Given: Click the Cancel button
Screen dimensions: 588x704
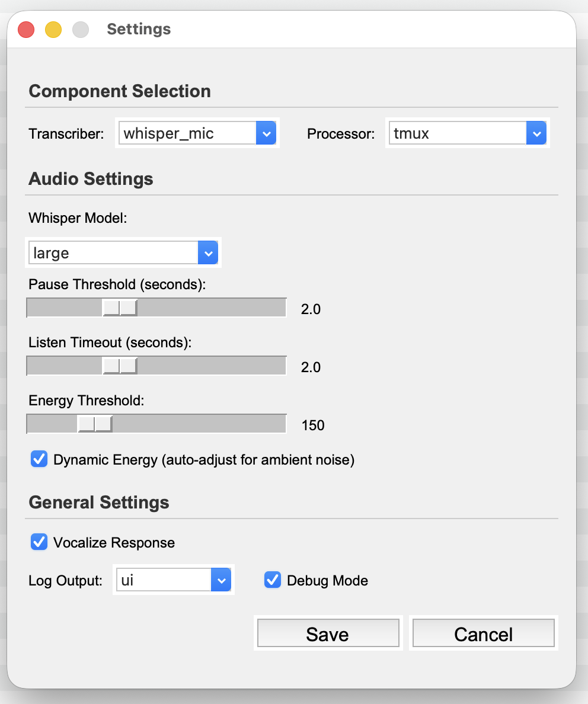Looking at the screenshot, I should point(482,633).
